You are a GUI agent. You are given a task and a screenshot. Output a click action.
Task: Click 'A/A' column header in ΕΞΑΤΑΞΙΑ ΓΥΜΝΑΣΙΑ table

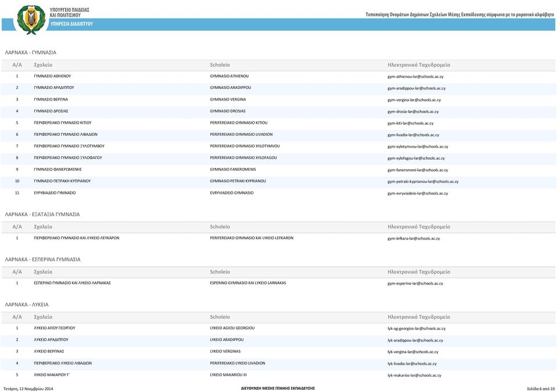point(17,226)
